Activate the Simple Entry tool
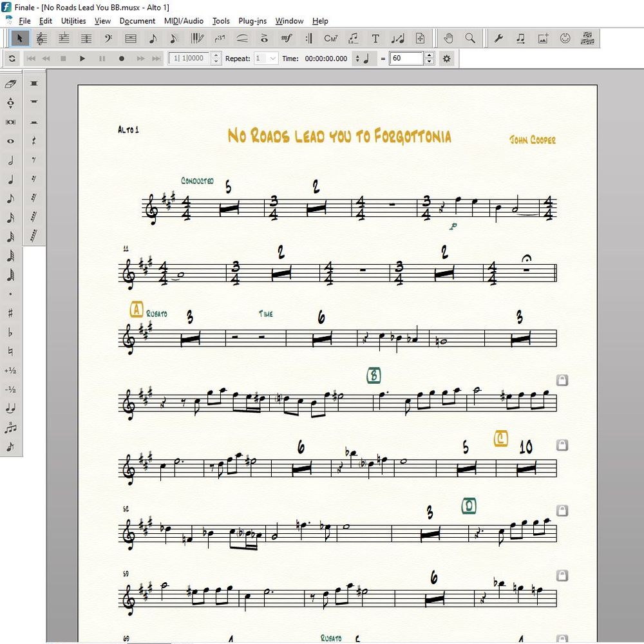The image size is (644, 644). 153,39
